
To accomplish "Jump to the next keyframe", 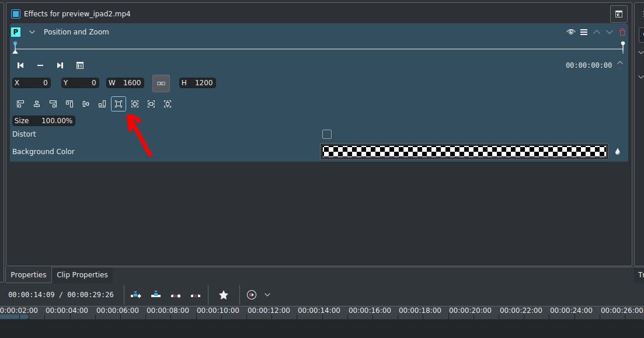I will tap(60, 65).
